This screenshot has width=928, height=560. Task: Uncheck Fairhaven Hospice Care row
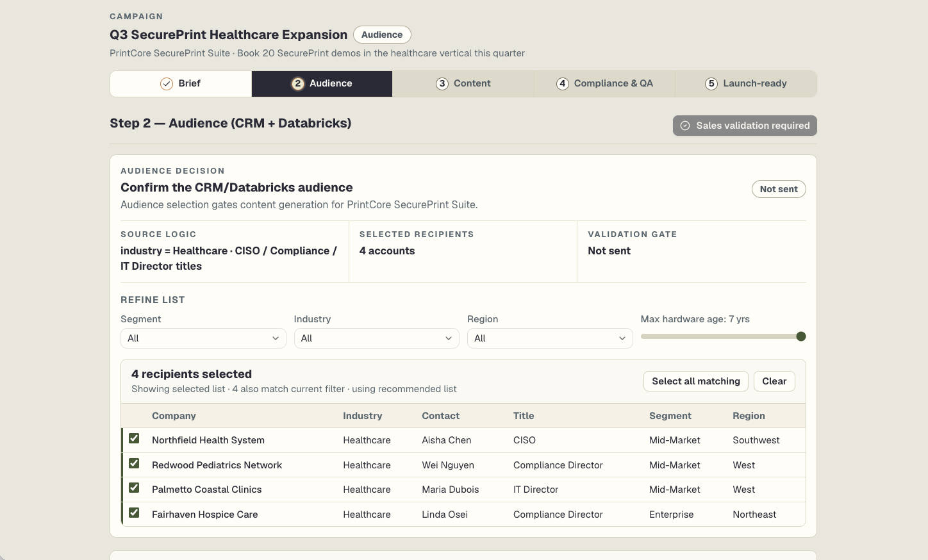(134, 513)
